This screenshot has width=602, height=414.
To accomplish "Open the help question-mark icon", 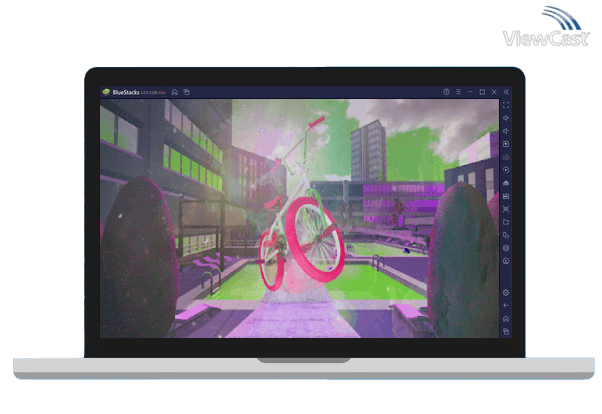I will (x=446, y=92).
